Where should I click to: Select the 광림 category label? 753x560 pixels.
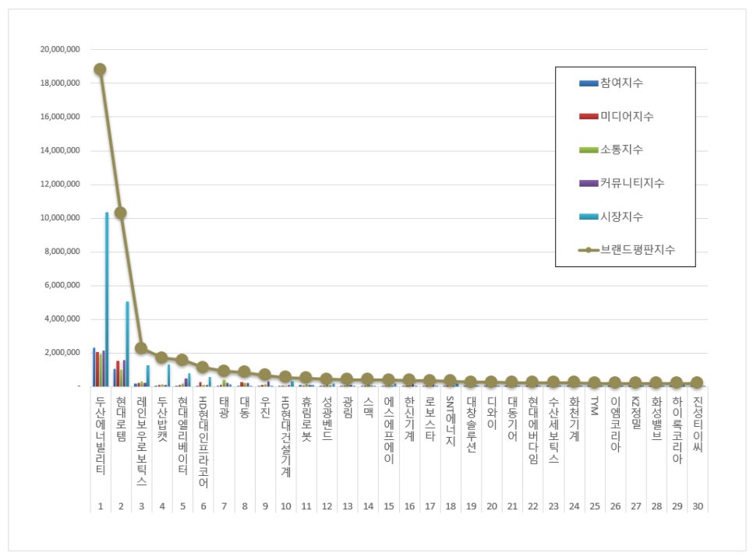tap(348, 407)
